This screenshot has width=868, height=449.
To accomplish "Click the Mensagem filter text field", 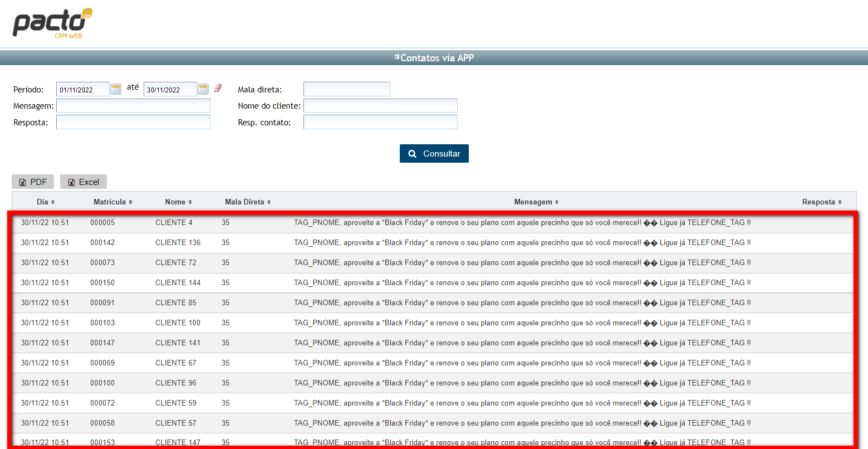I will (133, 106).
